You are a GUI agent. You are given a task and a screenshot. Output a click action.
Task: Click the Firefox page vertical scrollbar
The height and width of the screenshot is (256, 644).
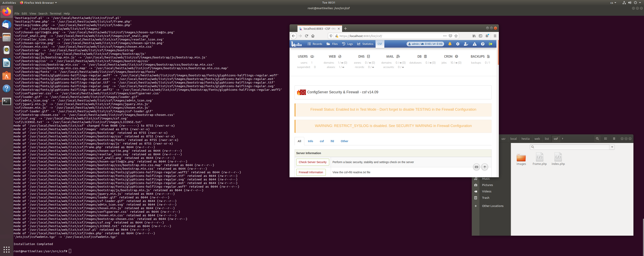[x=498, y=53]
